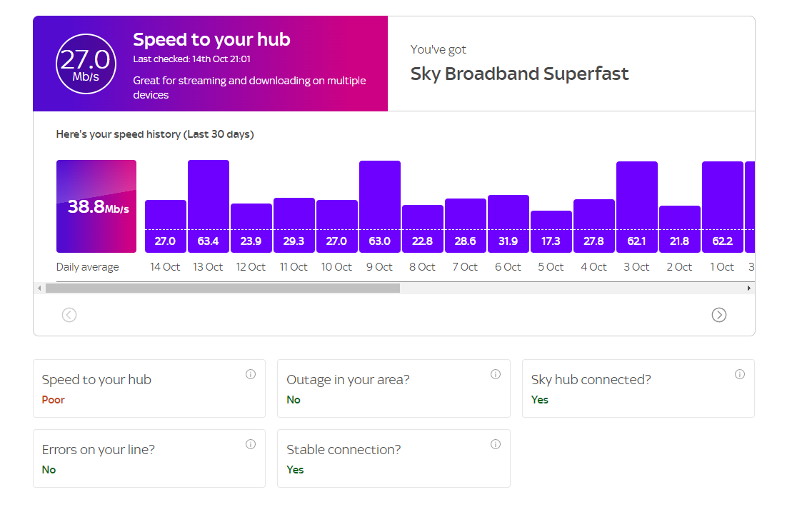
Task: Select the 9 Oct date label
Action: (x=379, y=266)
